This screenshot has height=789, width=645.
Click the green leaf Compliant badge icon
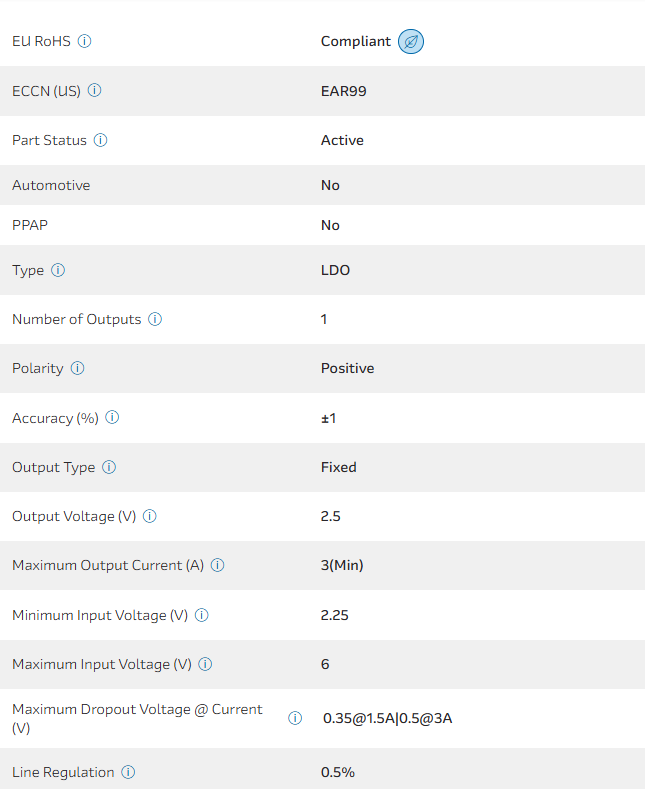[411, 42]
